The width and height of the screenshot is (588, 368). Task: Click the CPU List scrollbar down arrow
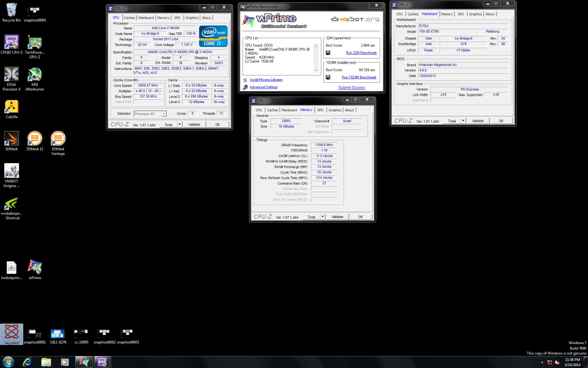click(316, 70)
